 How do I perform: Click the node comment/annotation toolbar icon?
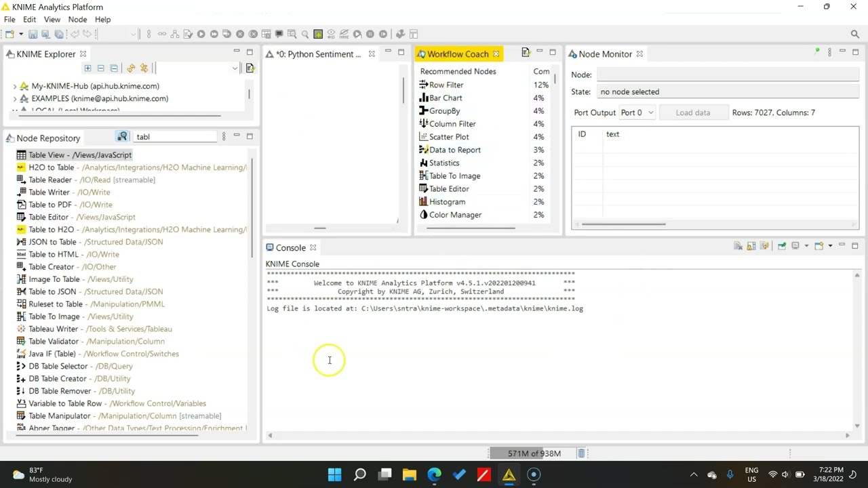[279, 34]
